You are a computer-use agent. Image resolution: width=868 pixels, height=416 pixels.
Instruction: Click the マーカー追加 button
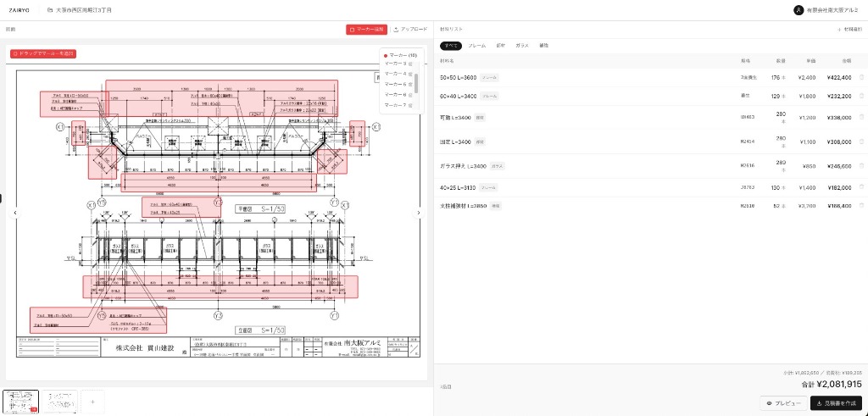coord(366,29)
